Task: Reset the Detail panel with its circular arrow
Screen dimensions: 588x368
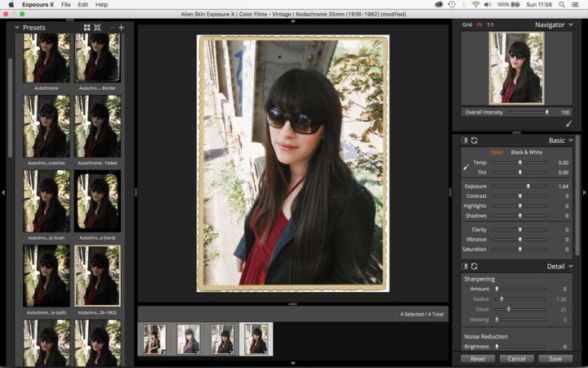Action: click(x=474, y=266)
